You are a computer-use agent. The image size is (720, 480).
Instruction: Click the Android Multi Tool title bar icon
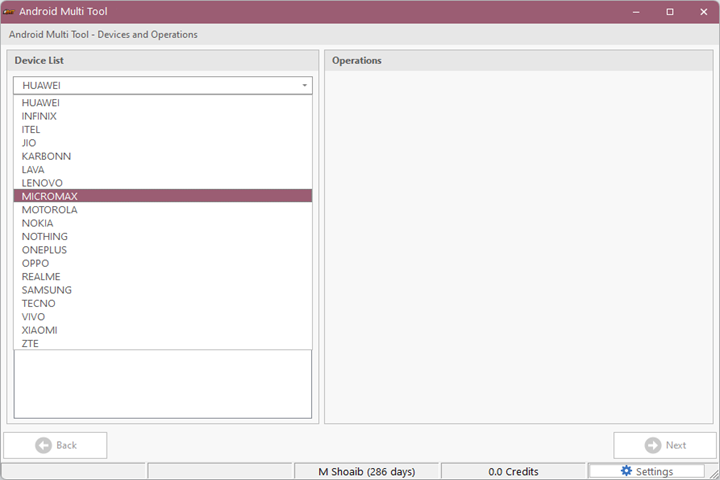click(x=8, y=11)
